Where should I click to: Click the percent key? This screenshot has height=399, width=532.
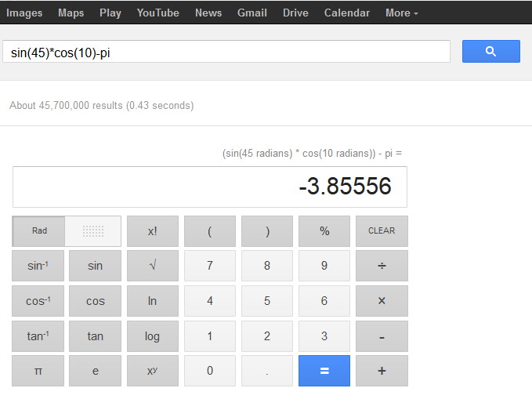click(x=324, y=231)
